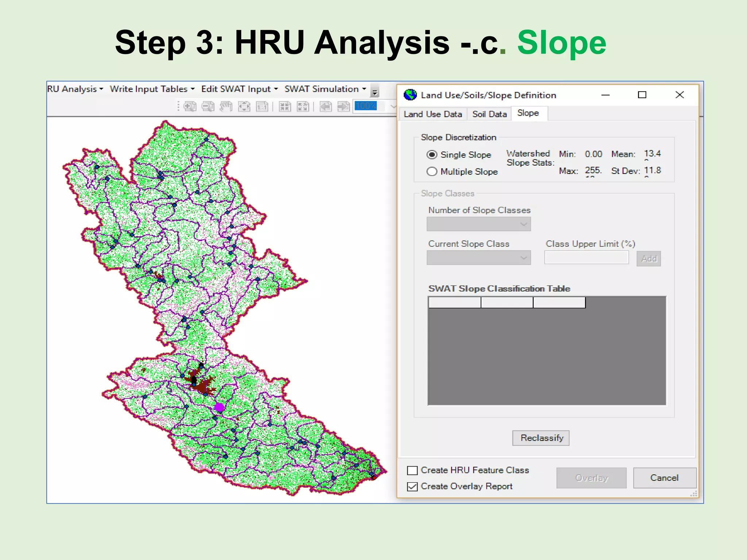Click the Cancel button
This screenshot has width=747, height=560.
[x=665, y=478]
